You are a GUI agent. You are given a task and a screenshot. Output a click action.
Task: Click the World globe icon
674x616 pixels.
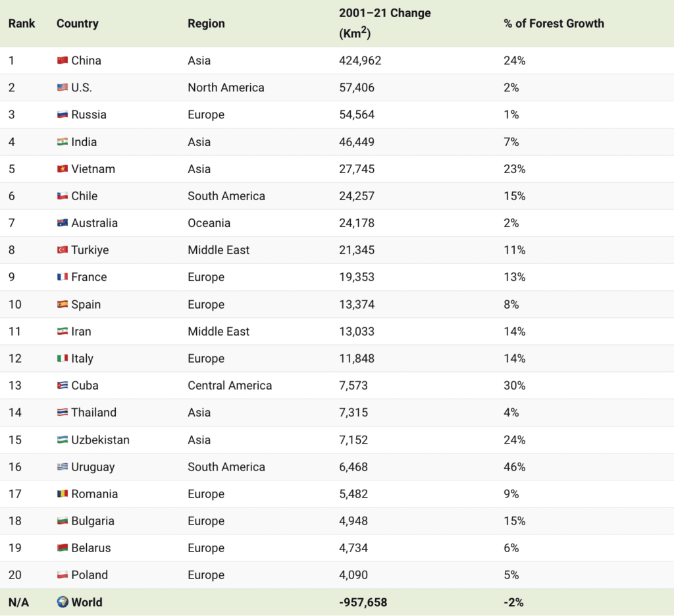pyautogui.click(x=63, y=602)
